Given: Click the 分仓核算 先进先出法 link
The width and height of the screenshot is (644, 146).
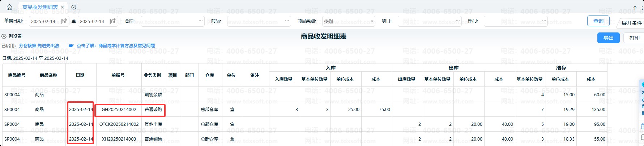Looking at the screenshot, I should (x=39, y=46).
